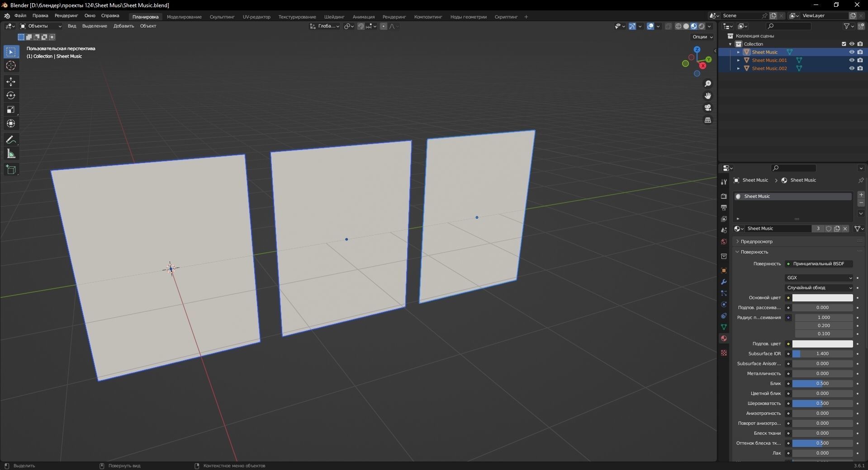
Task: Open the Scene properties tab
Action: pyautogui.click(x=724, y=230)
